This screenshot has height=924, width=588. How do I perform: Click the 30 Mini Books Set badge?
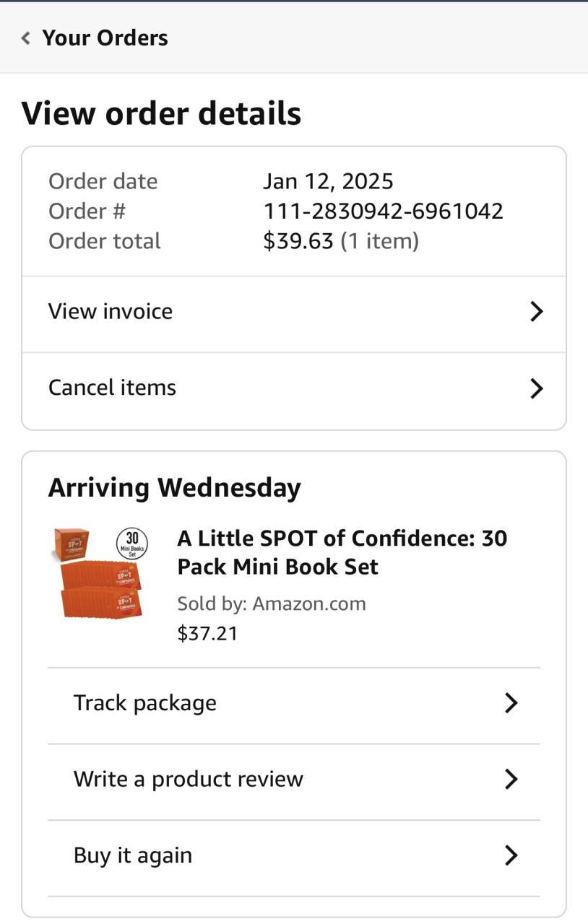pos(132,544)
